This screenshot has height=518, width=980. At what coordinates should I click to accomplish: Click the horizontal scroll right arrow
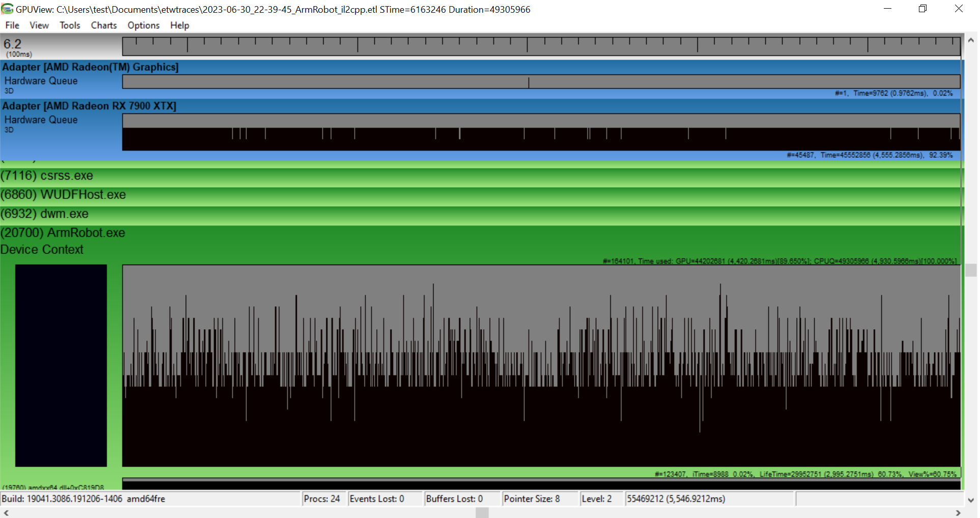(958, 513)
